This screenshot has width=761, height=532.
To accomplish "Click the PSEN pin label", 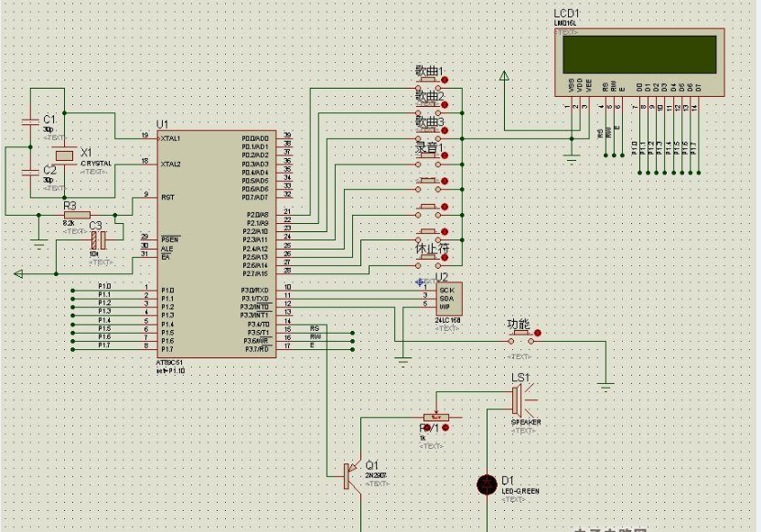I will click(x=170, y=240).
